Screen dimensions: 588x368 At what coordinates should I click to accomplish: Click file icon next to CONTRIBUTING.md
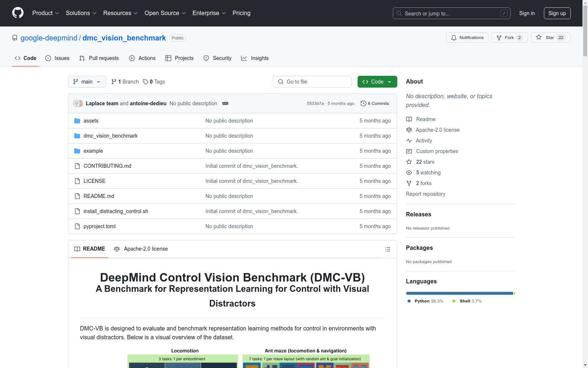click(77, 166)
